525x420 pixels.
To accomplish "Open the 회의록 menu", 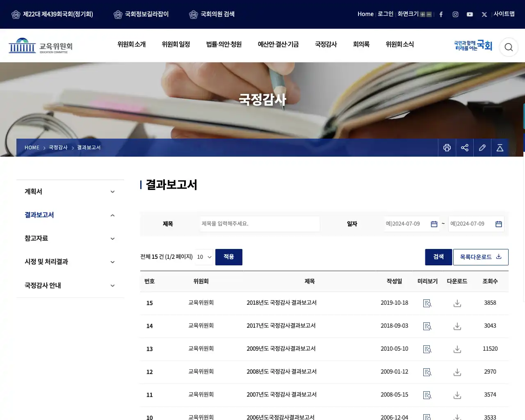I will coord(361,44).
